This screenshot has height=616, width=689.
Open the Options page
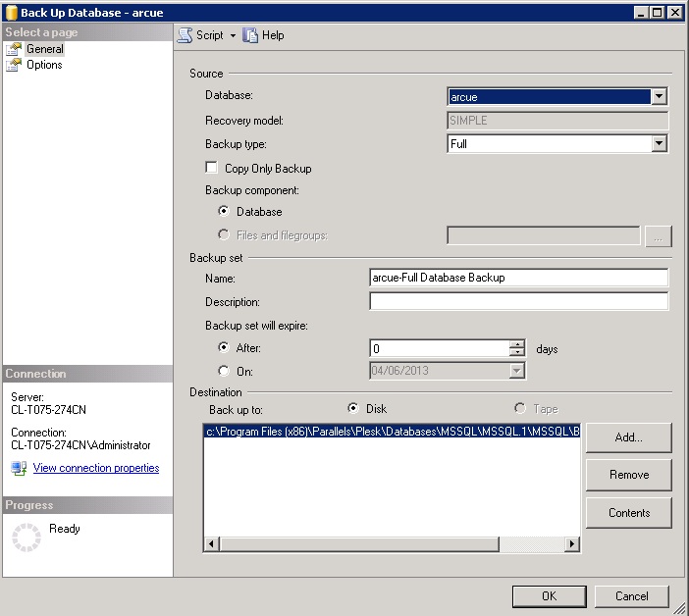coord(44,65)
